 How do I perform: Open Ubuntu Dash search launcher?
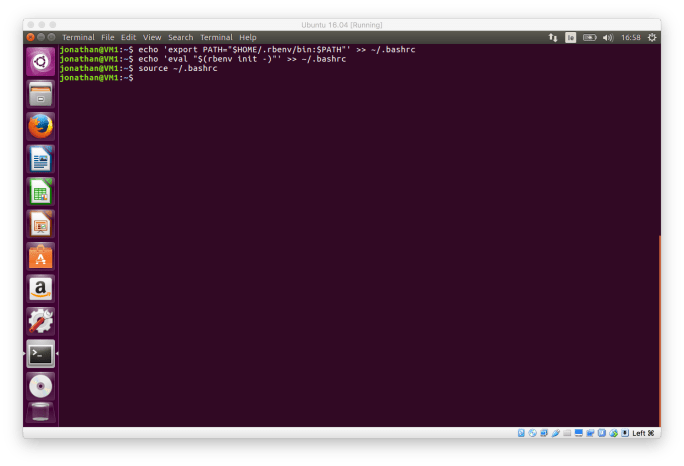coord(40,61)
